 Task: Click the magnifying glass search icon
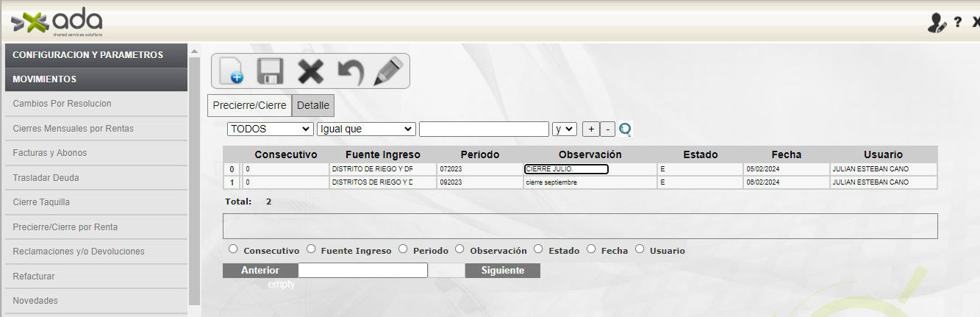pos(626,129)
